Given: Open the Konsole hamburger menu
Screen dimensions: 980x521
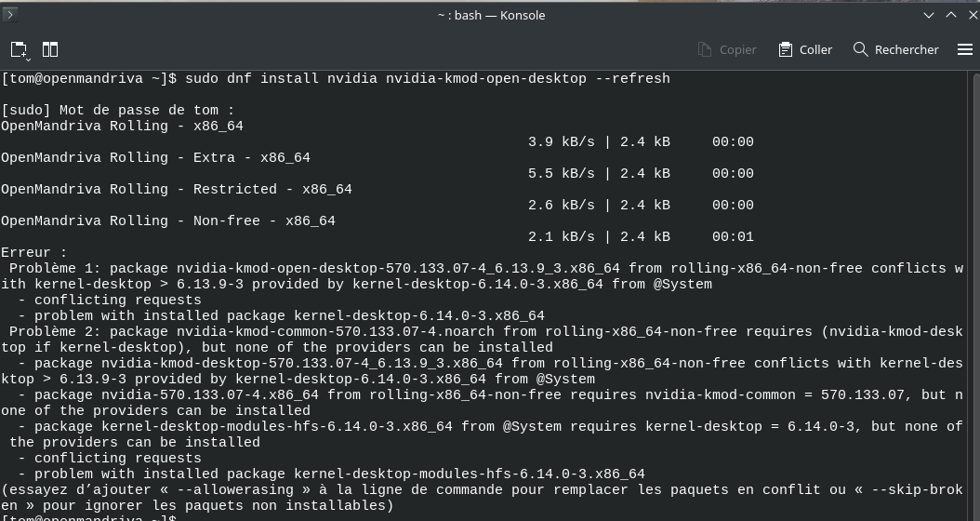Looking at the screenshot, I should pos(965,49).
